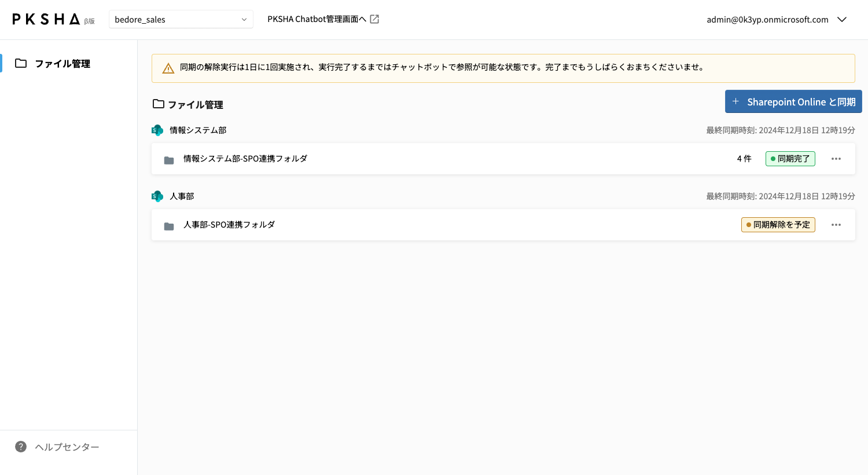Click the SharePoint icon next to 人事部

point(157,196)
